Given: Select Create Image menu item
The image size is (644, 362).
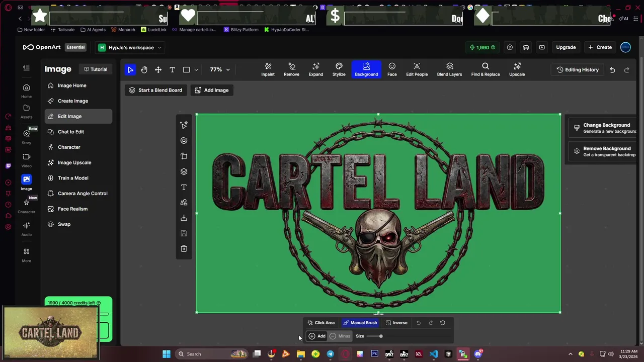Looking at the screenshot, I should 78,101.
